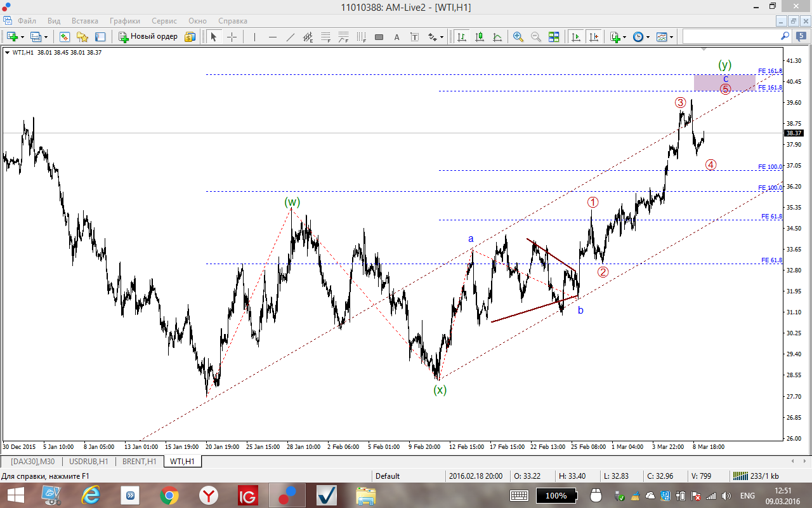812x508 pixels.
Task: Click the Новый ордер button
Action: (148, 37)
